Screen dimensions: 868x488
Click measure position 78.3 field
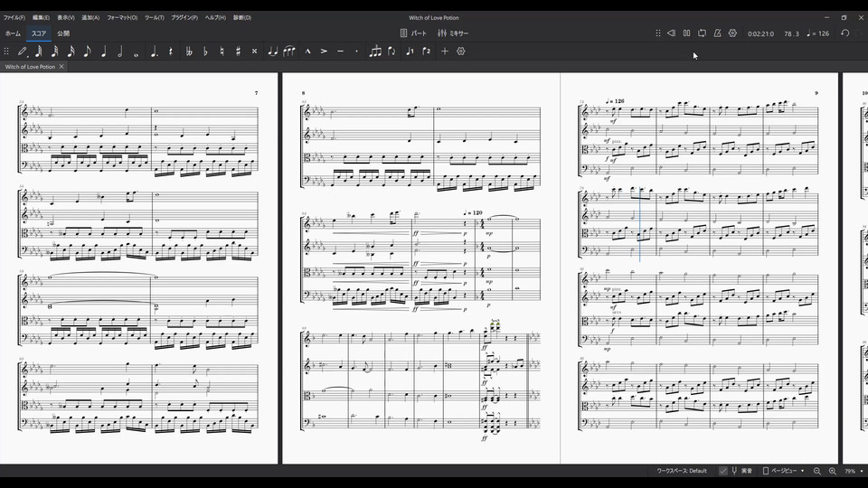pyautogui.click(x=792, y=33)
